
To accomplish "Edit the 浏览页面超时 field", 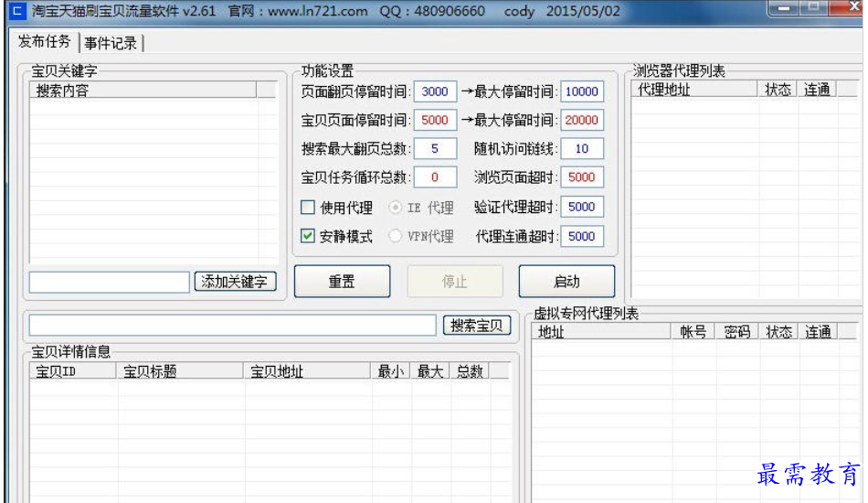I will [582, 177].
